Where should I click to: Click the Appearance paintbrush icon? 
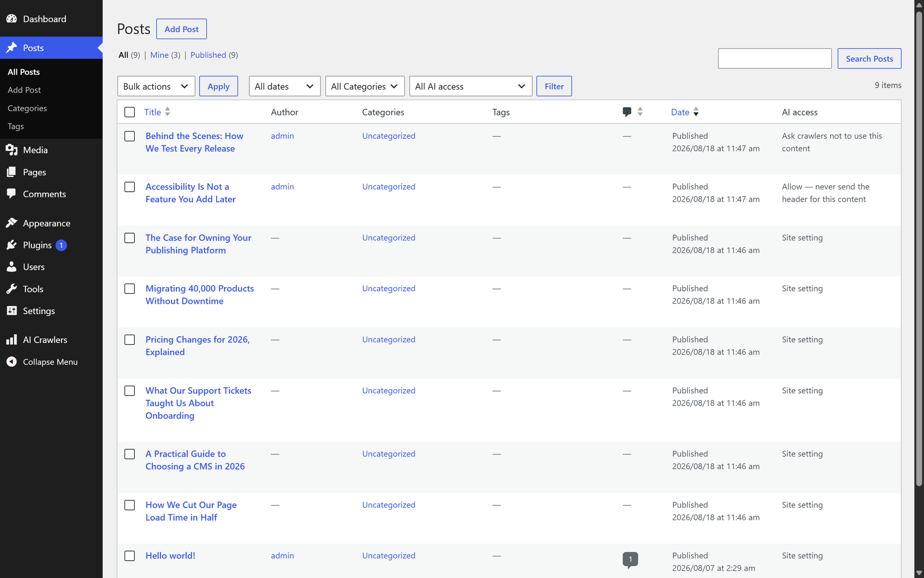pos(12,223)
